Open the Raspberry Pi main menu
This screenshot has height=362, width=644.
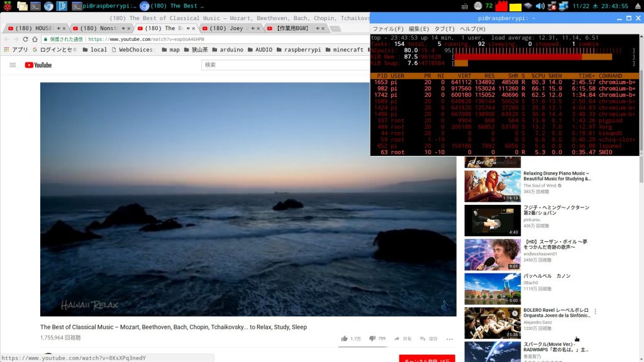[8, 6]
